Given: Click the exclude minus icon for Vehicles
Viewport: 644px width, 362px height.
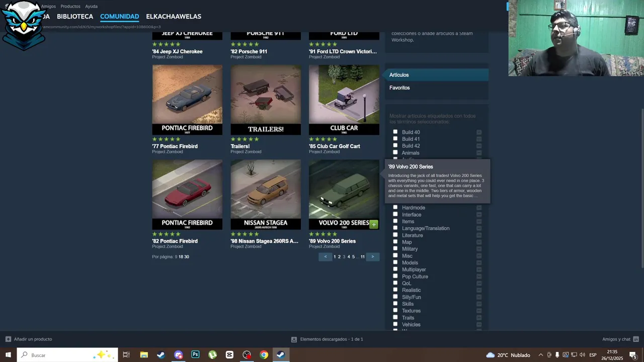Looking at the screenshot, I should tap(479, 324).
